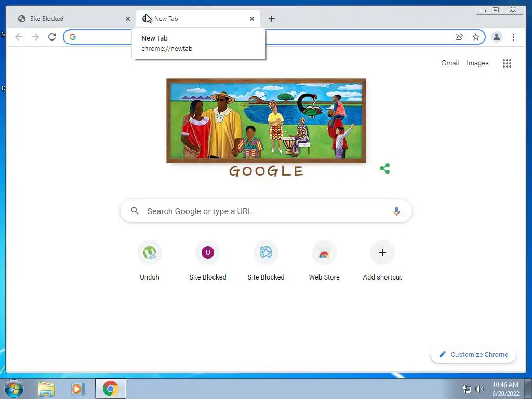
Task: Share the Google Doodle
Action: point(385,169)
